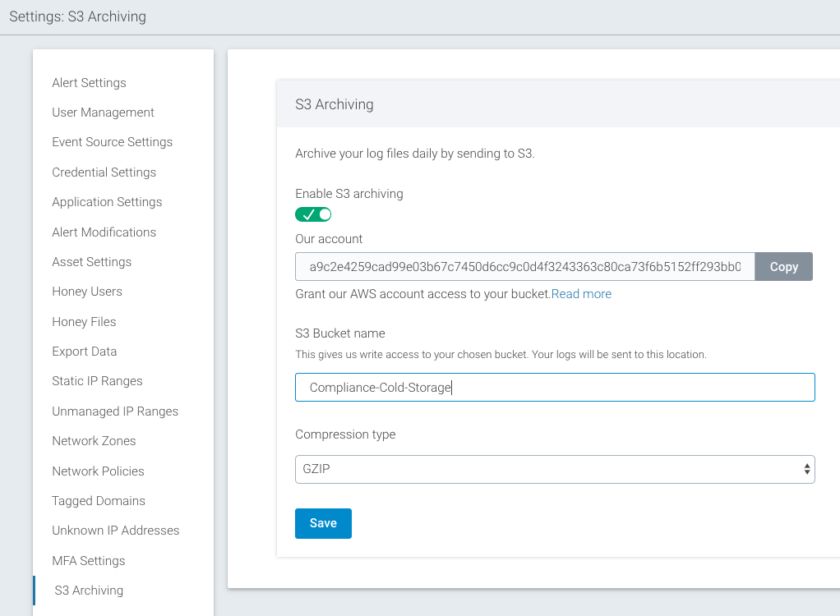
Task: Select Asset Settings in sidebar
Action: (x=91, y=262)
